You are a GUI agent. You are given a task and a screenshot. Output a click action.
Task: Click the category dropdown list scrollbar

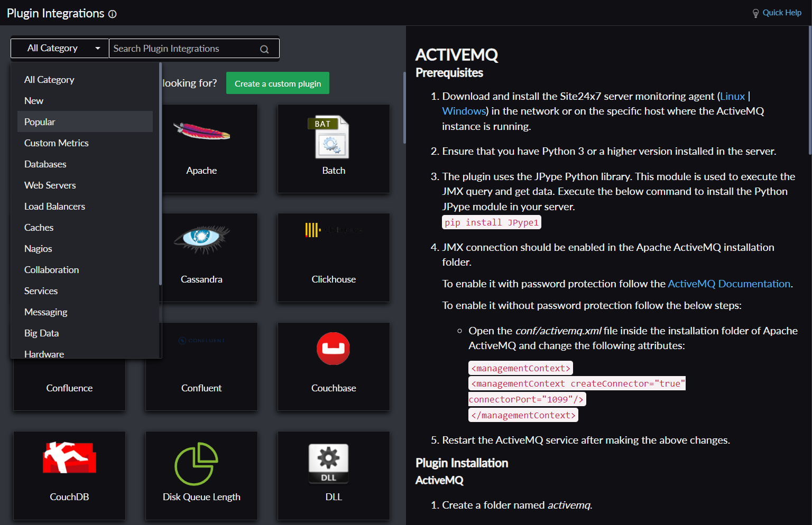(160, 174)
